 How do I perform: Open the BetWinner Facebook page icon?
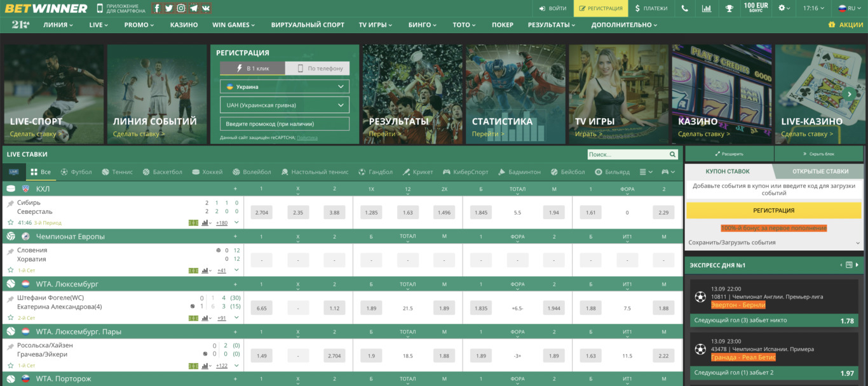click(156, 8)
